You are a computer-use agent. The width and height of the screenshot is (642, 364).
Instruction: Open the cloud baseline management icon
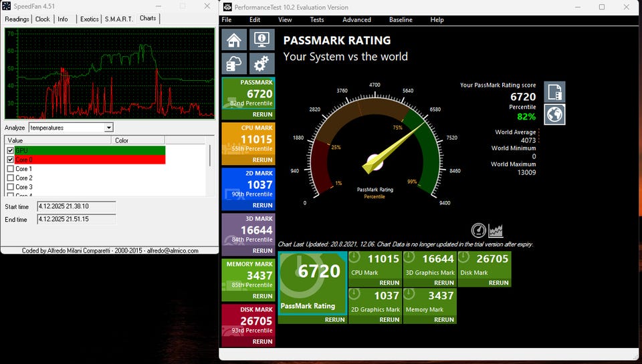pos(234,64)
